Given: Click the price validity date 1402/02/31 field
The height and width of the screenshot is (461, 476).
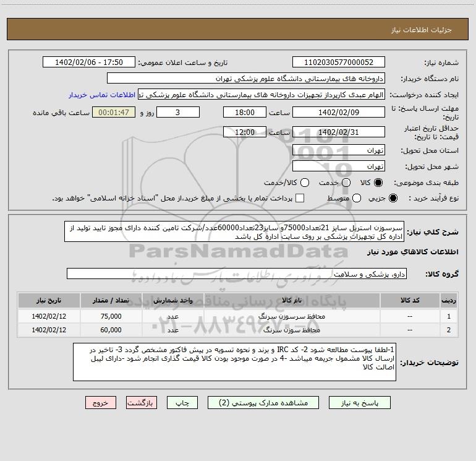Looking at the screenshot, I should point(339,132).
